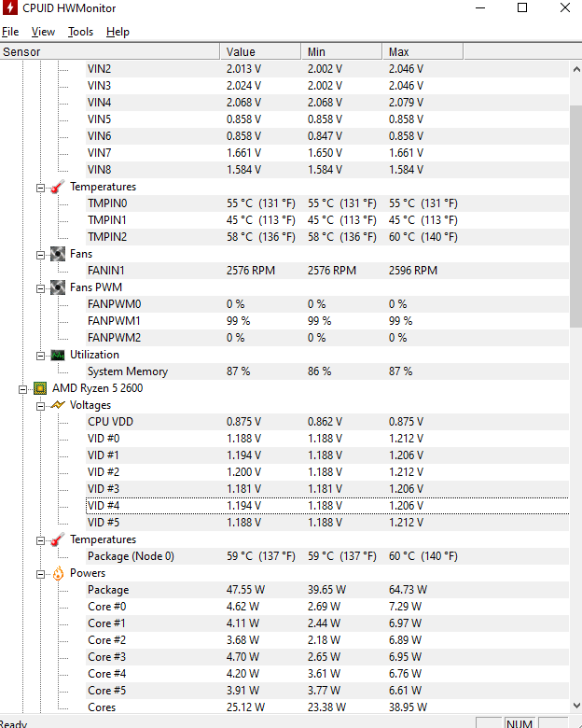Collapse the Fans PWM section
The height and width of the screenshot is (728, 582).
40,288
